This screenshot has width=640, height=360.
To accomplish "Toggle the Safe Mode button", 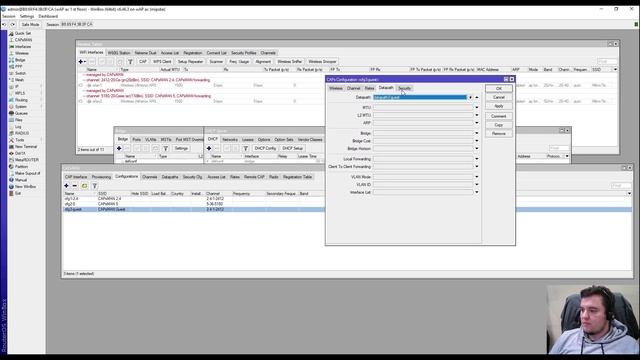I will [30, 24].
